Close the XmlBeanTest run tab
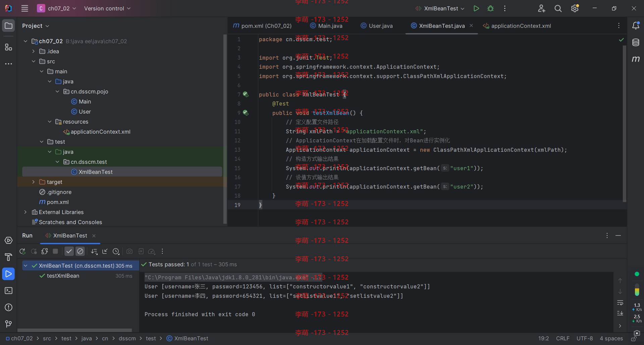Screen dimensions: 644x345 (x=94, y=236)
